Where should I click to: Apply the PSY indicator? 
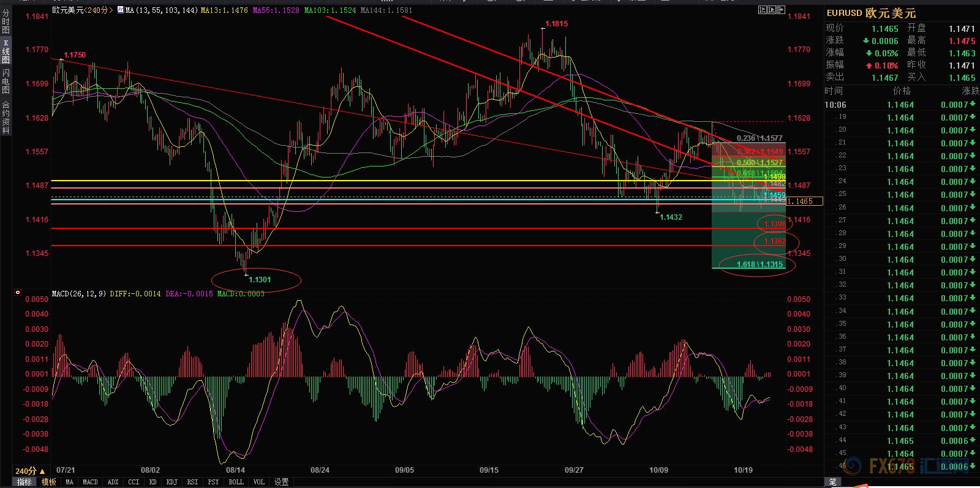pyautogui.click(x=213, y=482)
